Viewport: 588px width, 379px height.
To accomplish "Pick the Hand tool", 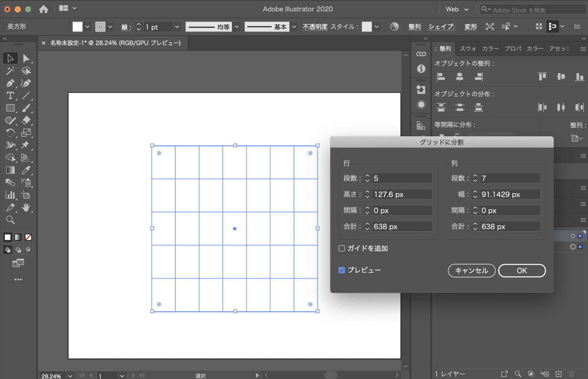I will pos(26,207).
